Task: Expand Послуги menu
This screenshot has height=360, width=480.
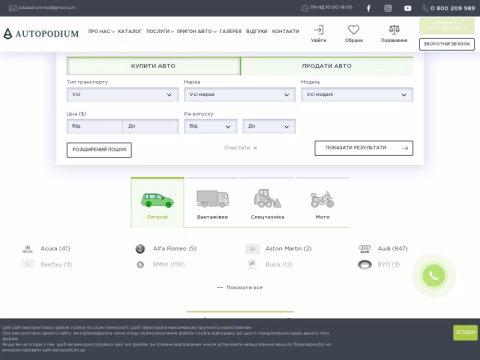Action: pos(160,31)
